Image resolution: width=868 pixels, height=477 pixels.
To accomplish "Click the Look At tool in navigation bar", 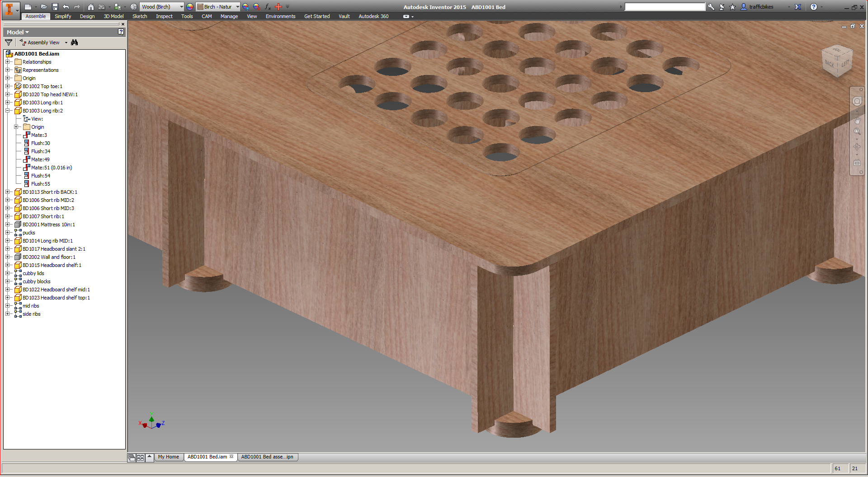I will click(857, 163).
